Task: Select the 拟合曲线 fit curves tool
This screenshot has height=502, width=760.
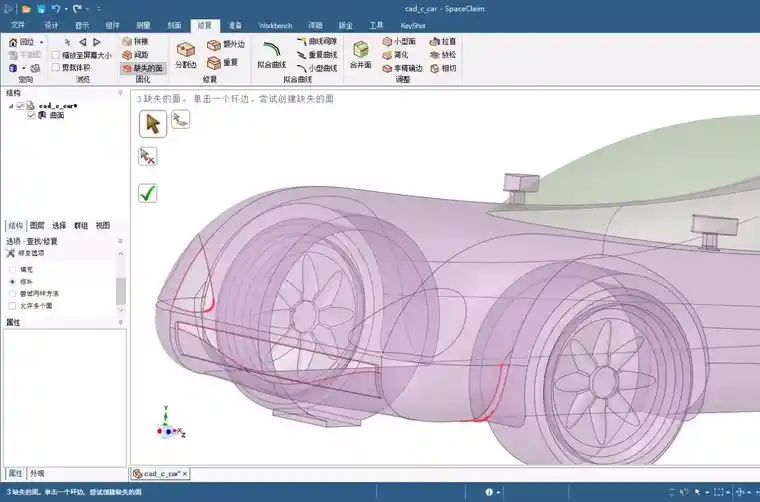Action: pos(271,55)
